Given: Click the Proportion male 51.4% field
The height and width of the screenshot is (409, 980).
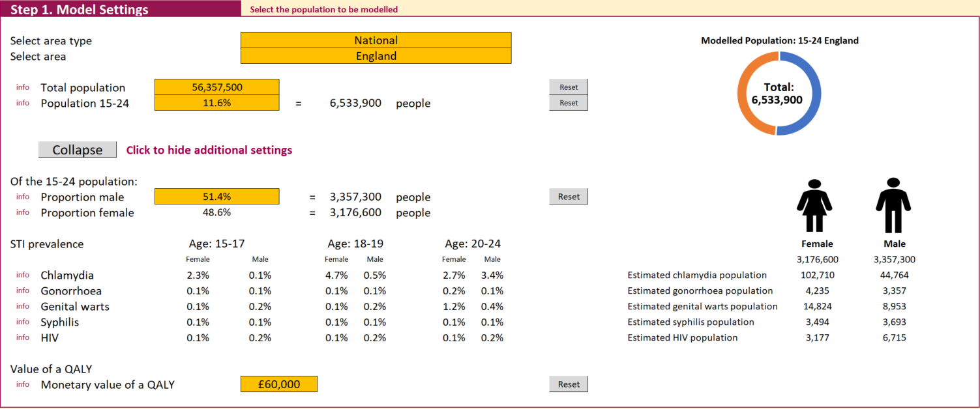Looking at the screenshot, I should click(217, 197).
